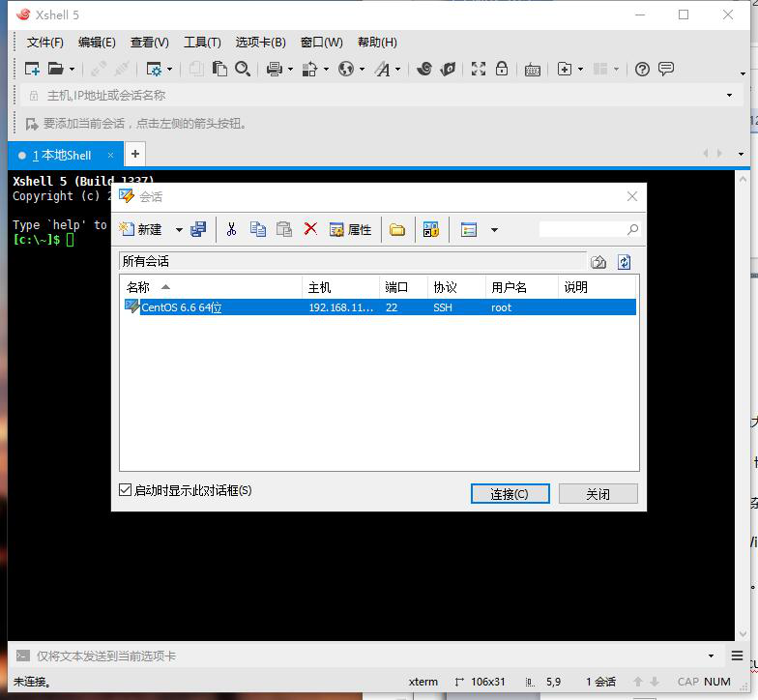Click the 属性 button in Sessions dialog
Screen dimensions: 758x700
click(x=350, y=229)
